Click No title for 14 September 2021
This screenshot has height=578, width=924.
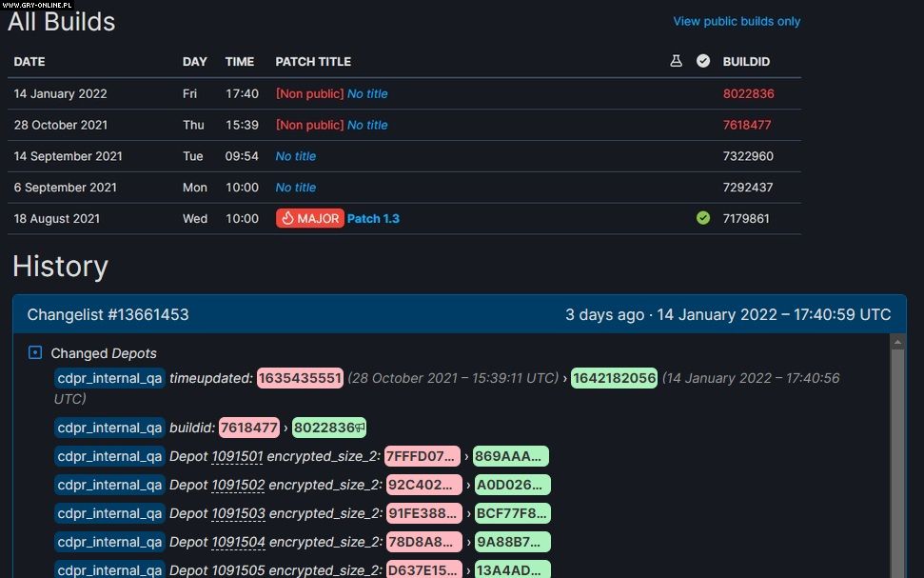tap(295, 156)
